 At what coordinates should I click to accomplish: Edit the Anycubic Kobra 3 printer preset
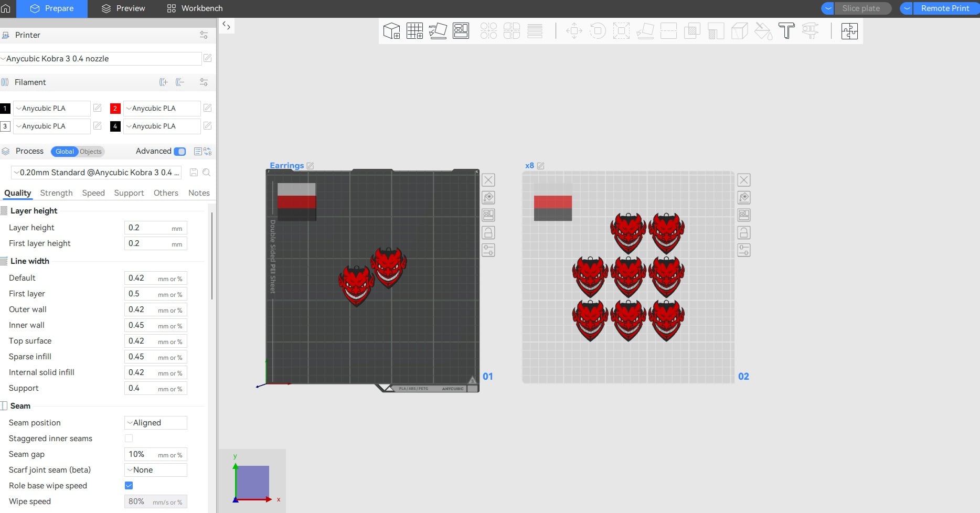click(208, 58)
